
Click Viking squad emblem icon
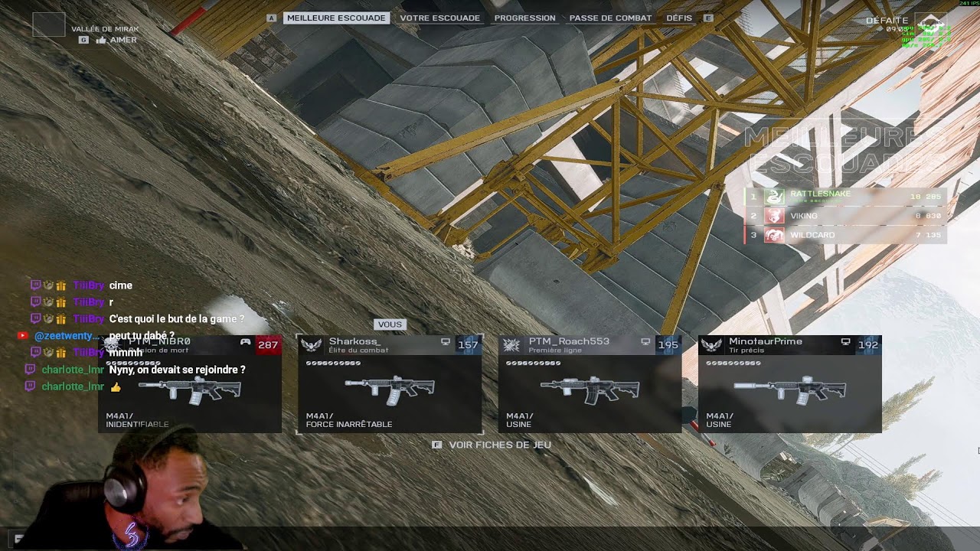coord(774,216)
